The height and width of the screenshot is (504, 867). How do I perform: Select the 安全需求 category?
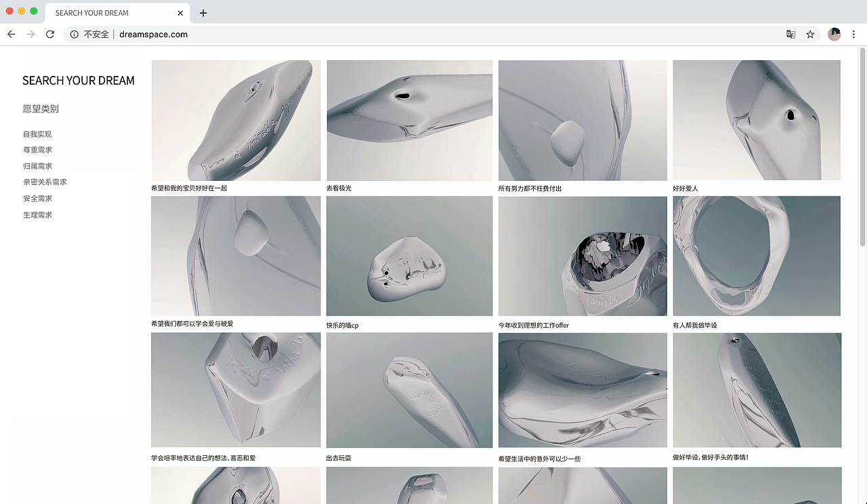click(37, 198)
